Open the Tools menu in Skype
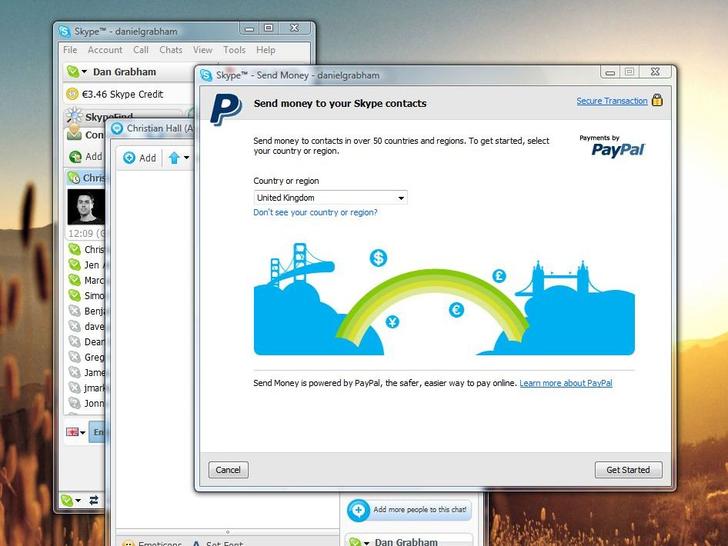 (234, 50)
